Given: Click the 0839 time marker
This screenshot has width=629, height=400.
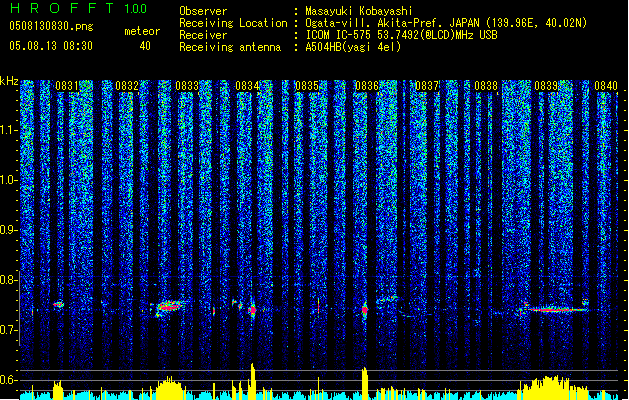Looking at the screenshot, I should click(546, 86).
